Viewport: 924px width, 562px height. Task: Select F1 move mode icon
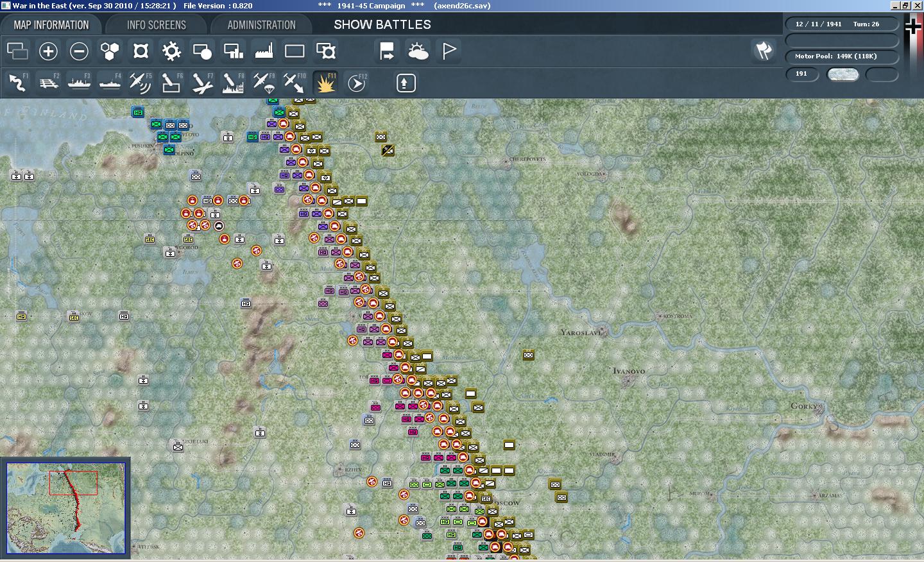17,83
